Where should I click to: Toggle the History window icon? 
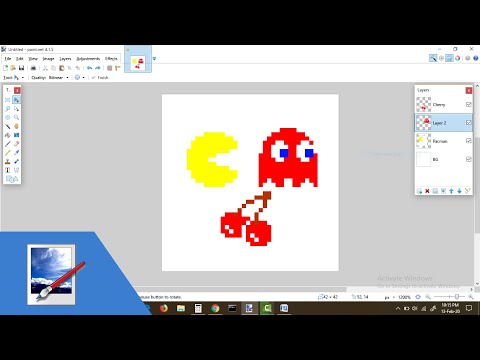pyautogui.click(x=441, y=58)
